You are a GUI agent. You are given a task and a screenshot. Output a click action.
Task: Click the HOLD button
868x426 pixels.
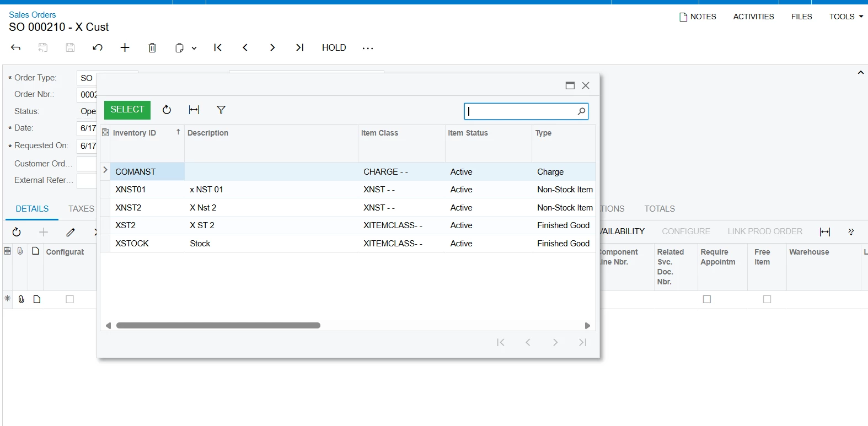(334, 47)
